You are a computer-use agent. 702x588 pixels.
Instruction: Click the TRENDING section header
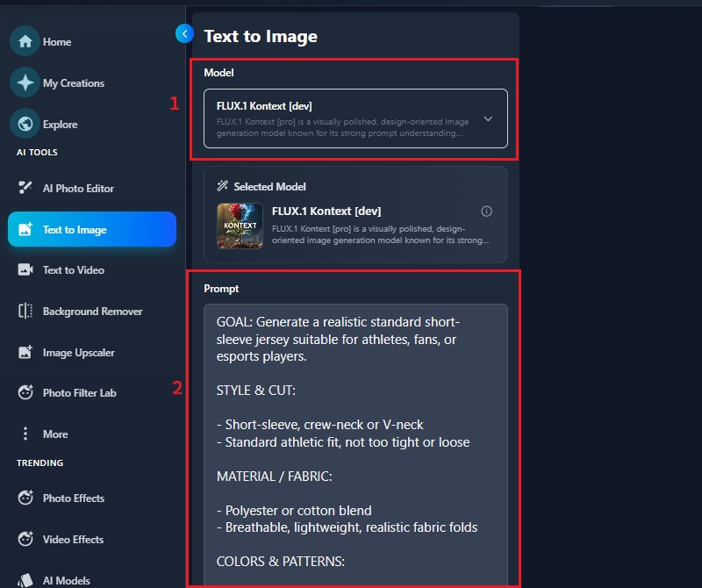39,463
